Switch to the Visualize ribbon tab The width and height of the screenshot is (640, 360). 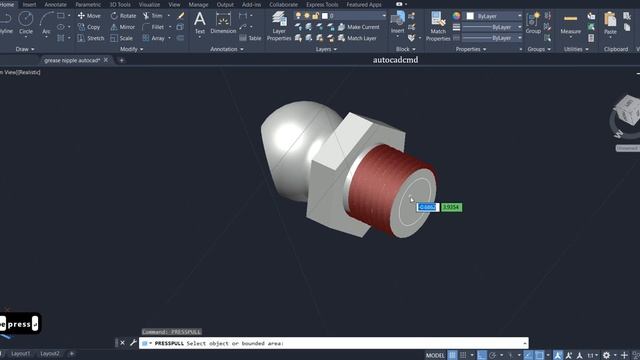149,4
